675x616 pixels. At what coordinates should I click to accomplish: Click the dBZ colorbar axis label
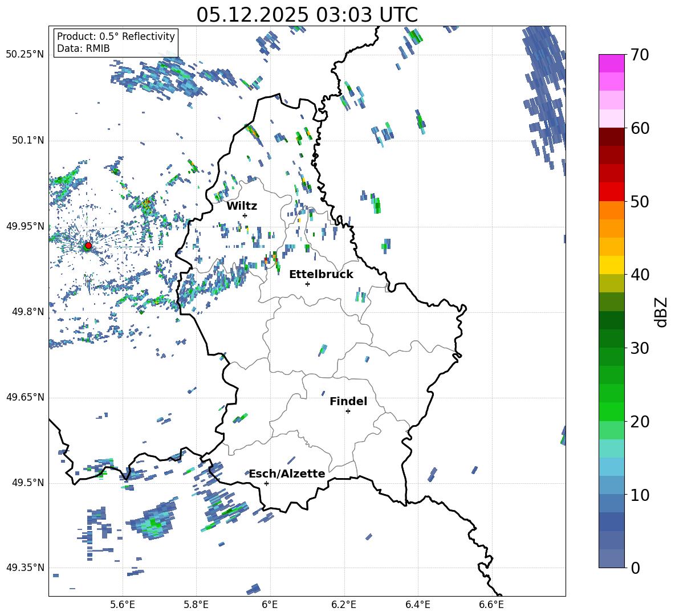(661, 312)
